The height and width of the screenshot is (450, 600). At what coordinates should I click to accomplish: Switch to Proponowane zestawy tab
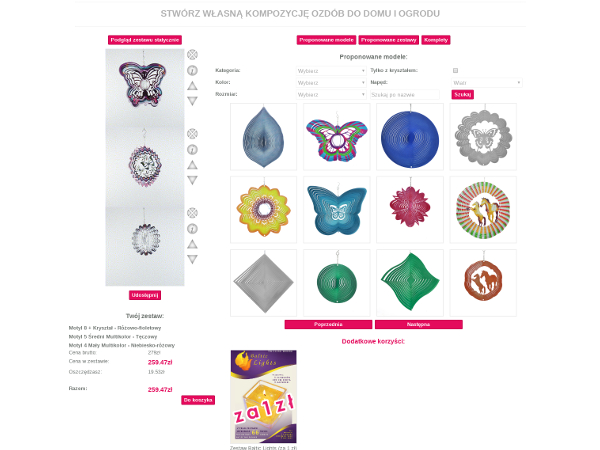tap(388, 40)
